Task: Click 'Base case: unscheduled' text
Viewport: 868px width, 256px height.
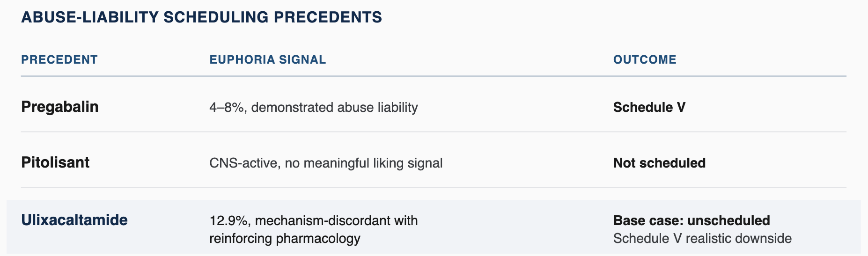Action: [x=691, y=220]
